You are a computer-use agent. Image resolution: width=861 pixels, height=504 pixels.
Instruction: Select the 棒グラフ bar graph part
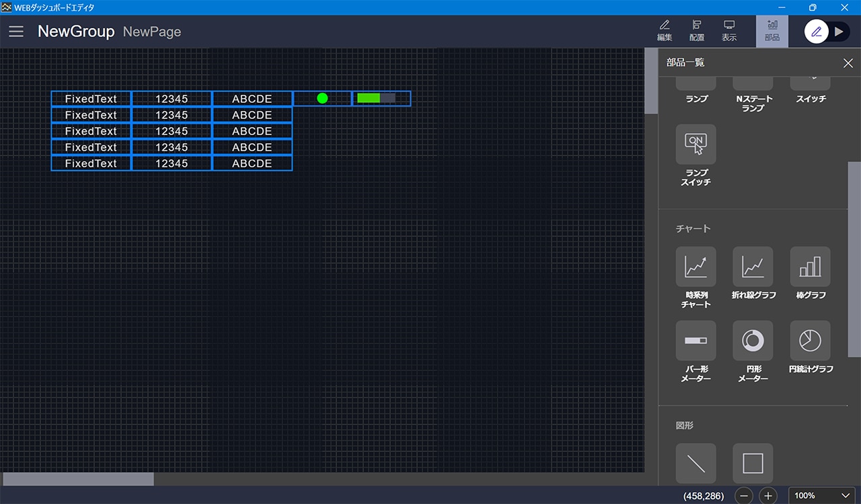tap(810, 267)
